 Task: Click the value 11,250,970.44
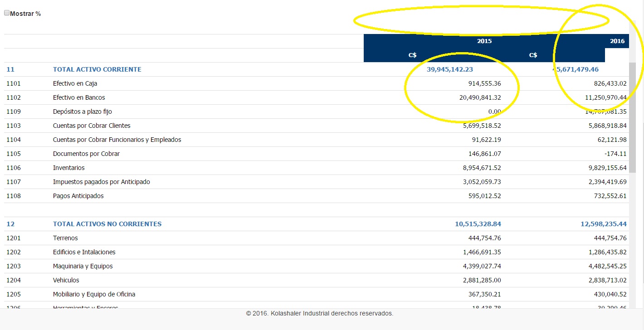606,97
